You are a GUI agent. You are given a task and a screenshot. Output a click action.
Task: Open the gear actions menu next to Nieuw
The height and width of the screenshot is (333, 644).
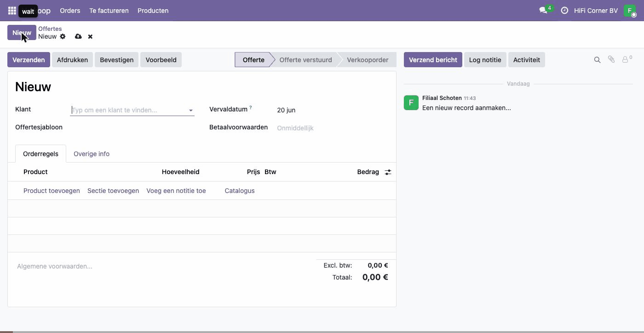click(x=63, y=36)
